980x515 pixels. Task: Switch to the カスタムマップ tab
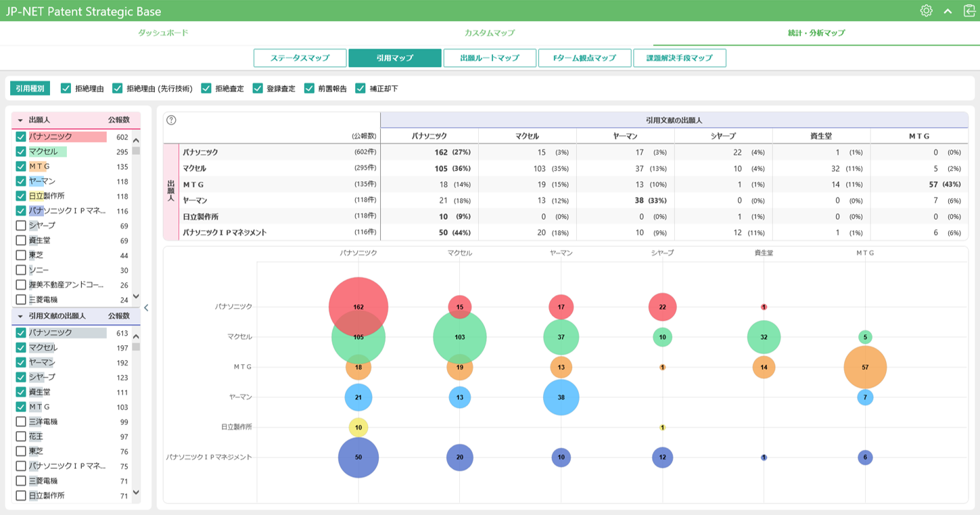pyautogui.click(x=490, y=32)
